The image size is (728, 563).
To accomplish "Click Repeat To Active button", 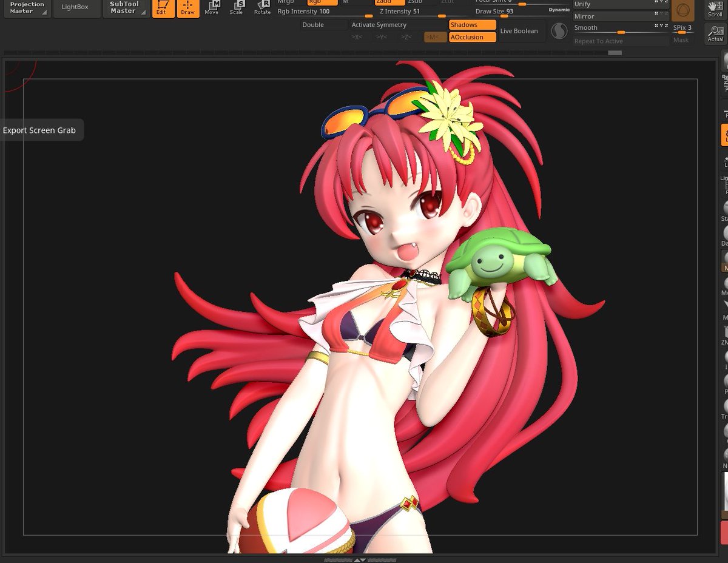I will (621, 41).
